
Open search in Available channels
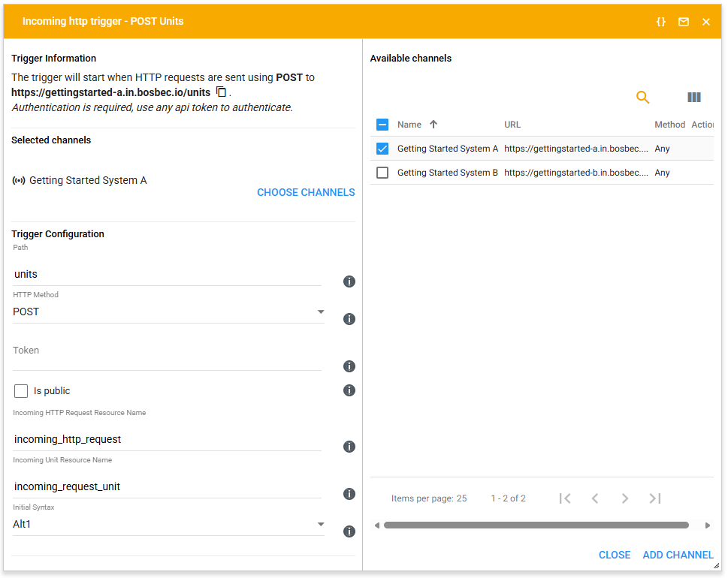(x=642, y=97)
